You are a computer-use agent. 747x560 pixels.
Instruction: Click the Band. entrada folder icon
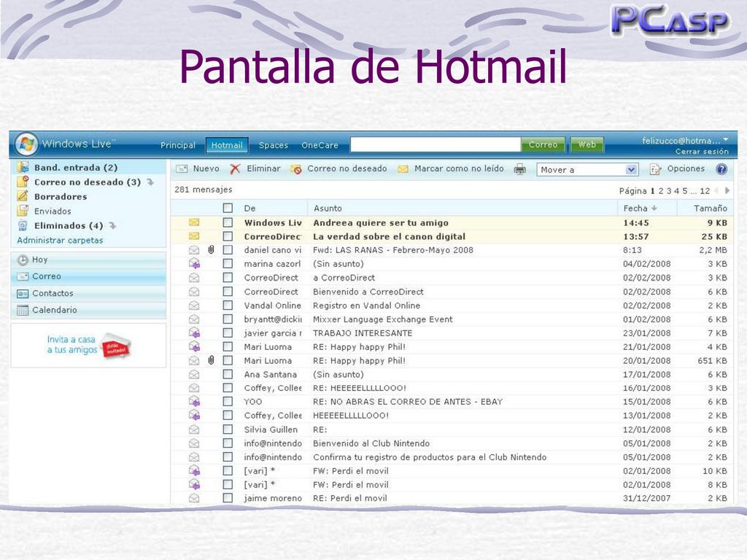pyautogui.click(x=23, y=167)
